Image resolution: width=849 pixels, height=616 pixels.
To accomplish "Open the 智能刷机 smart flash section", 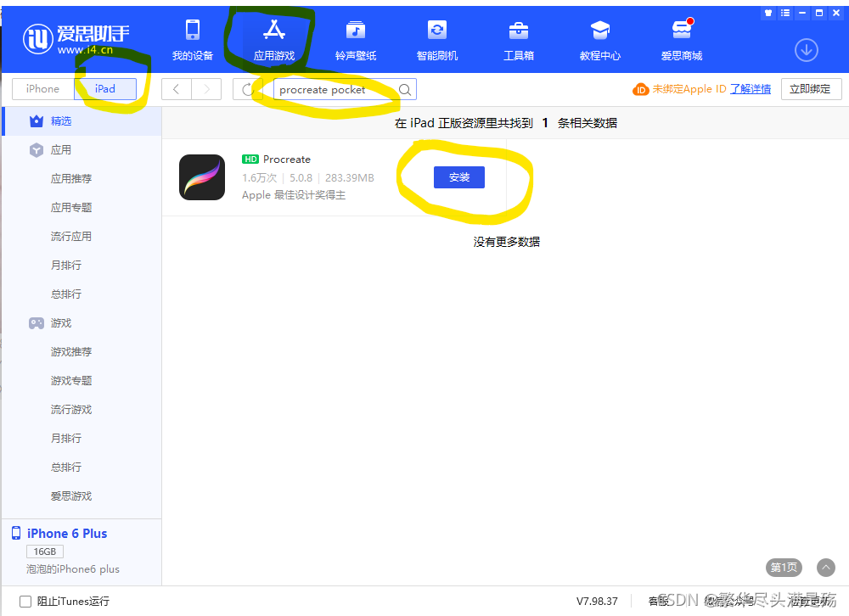I will [437, 40].
